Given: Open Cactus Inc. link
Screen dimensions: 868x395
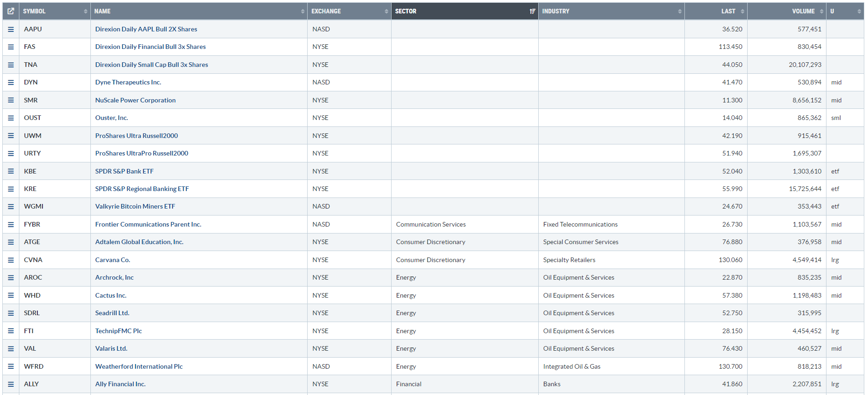Looking at the screenshot, I should click(x=111, y=295).
